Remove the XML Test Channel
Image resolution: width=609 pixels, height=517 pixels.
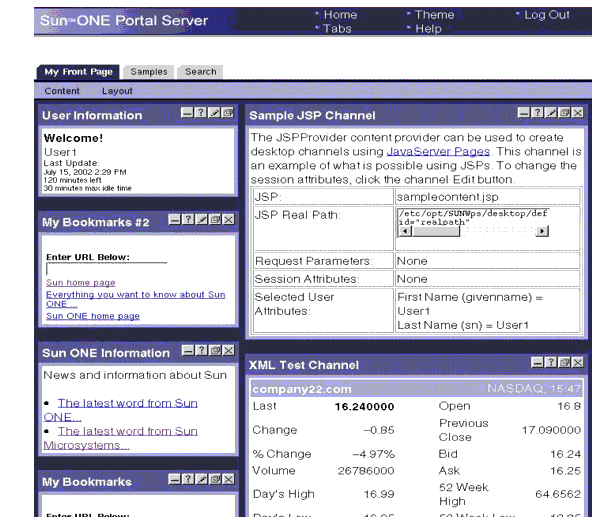[x=578, y=362]
